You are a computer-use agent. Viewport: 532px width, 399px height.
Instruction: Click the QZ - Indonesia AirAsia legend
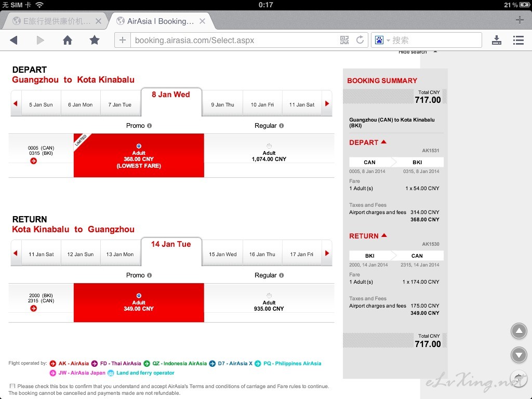click(175, 364)
